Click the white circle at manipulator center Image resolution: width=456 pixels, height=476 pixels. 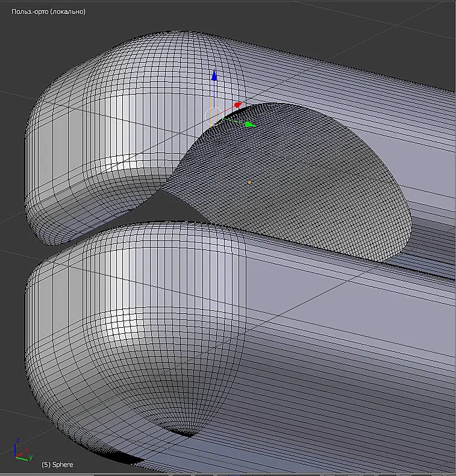pos(214,116)
